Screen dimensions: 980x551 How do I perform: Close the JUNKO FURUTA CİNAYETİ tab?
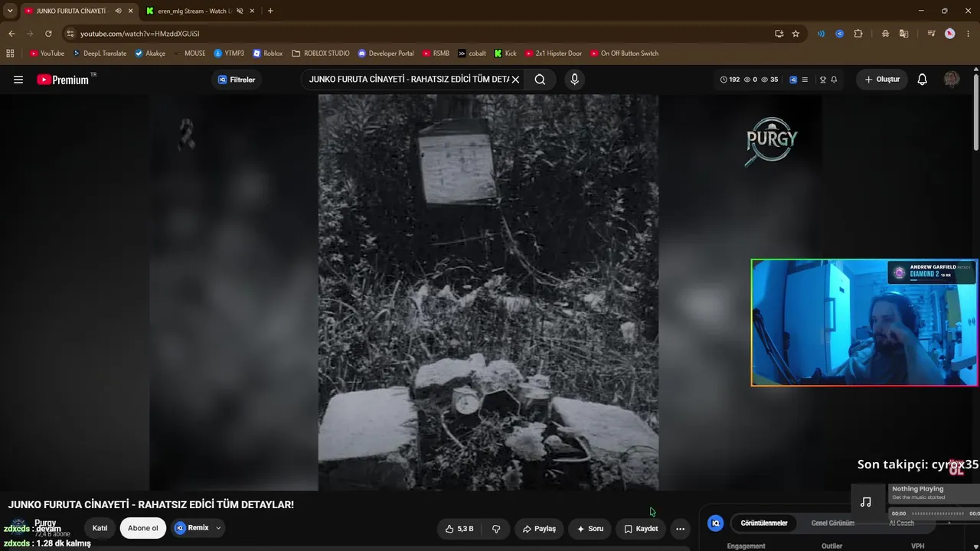130,11
